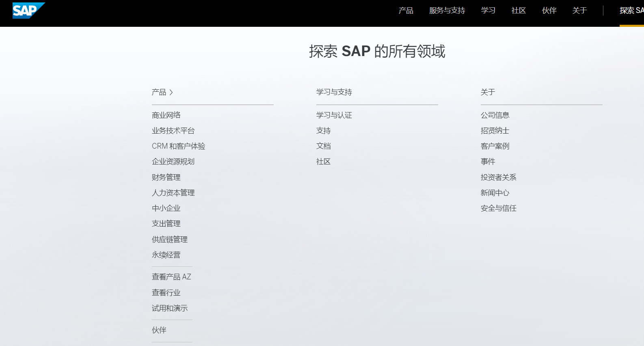Visit the 招贤纳士 careers link

click(x=495, y=131)
